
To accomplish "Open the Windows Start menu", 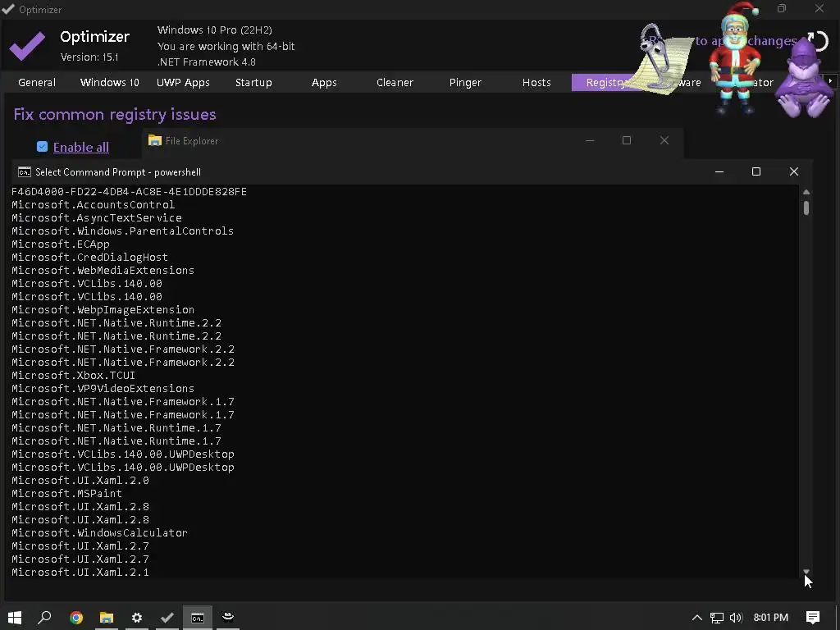I will point(15,618).
